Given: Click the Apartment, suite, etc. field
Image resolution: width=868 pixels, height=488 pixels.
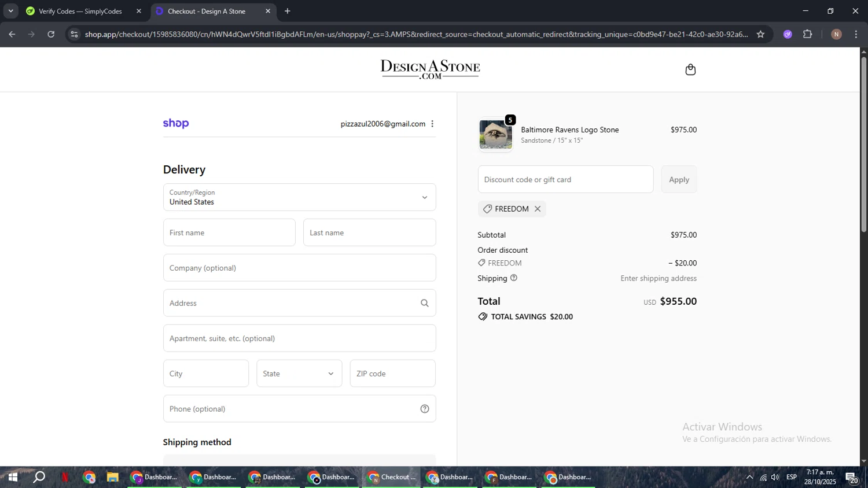Looking at the screenshot, I should pos(299,338).
